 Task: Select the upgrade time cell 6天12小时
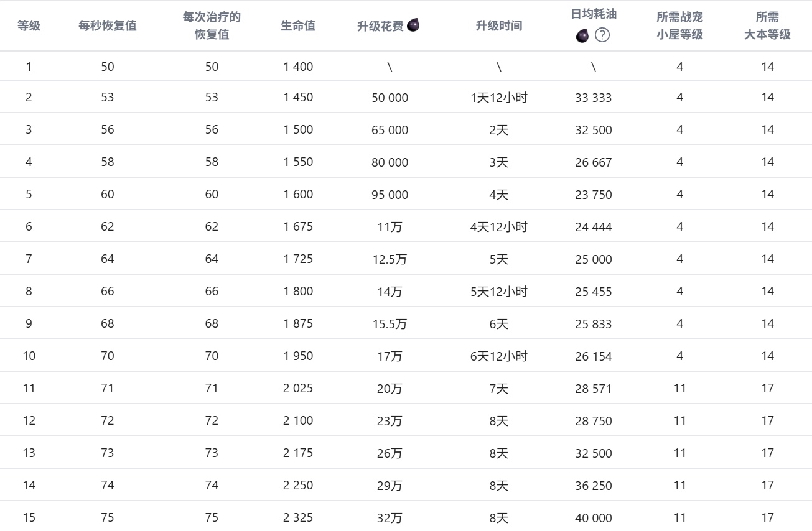point(498,356)
